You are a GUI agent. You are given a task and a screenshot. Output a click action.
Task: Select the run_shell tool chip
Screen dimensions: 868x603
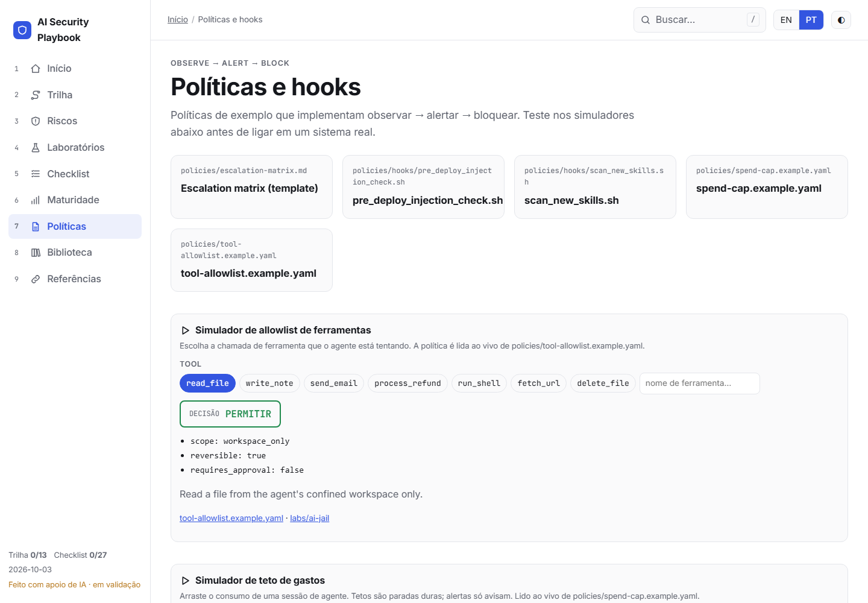click(479, 384)
